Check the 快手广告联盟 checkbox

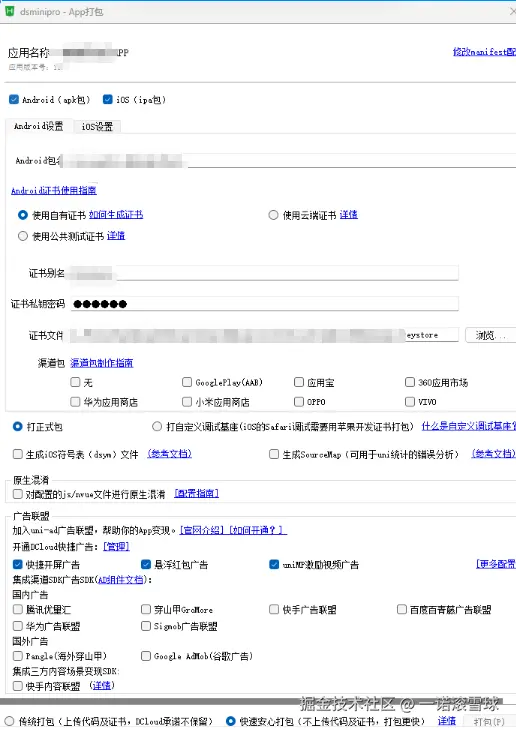point(274,609)
